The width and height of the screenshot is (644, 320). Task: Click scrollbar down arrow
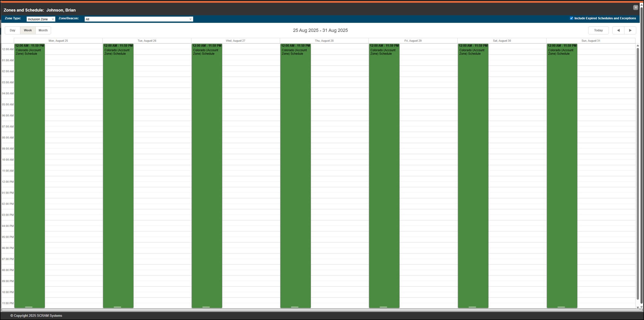(x=638, y=307)
